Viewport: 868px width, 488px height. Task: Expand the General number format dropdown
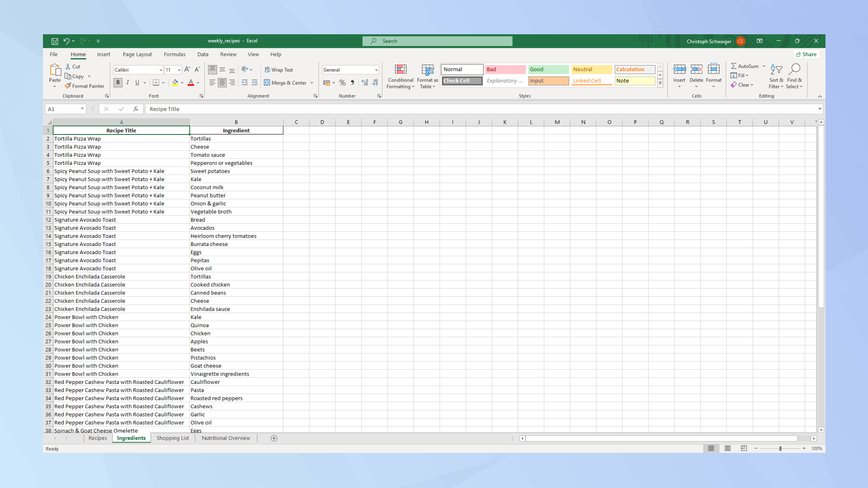click(376, 70)
